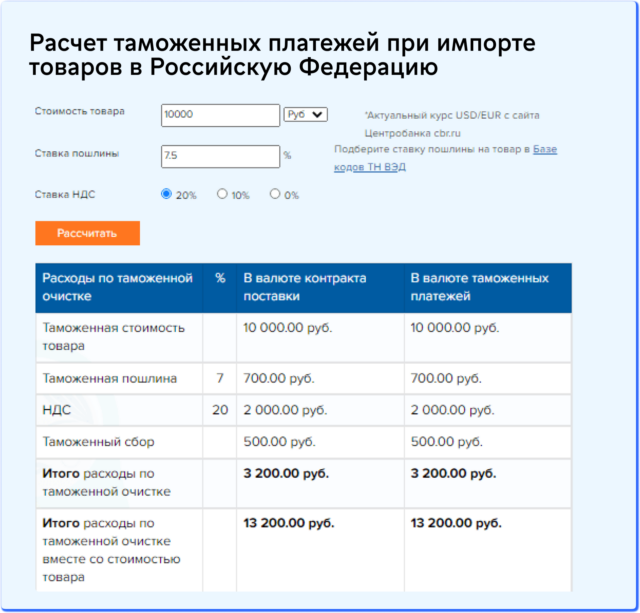Set НДС rate to 0%
The height and width of the screenshot is (613, 640).
275,194
